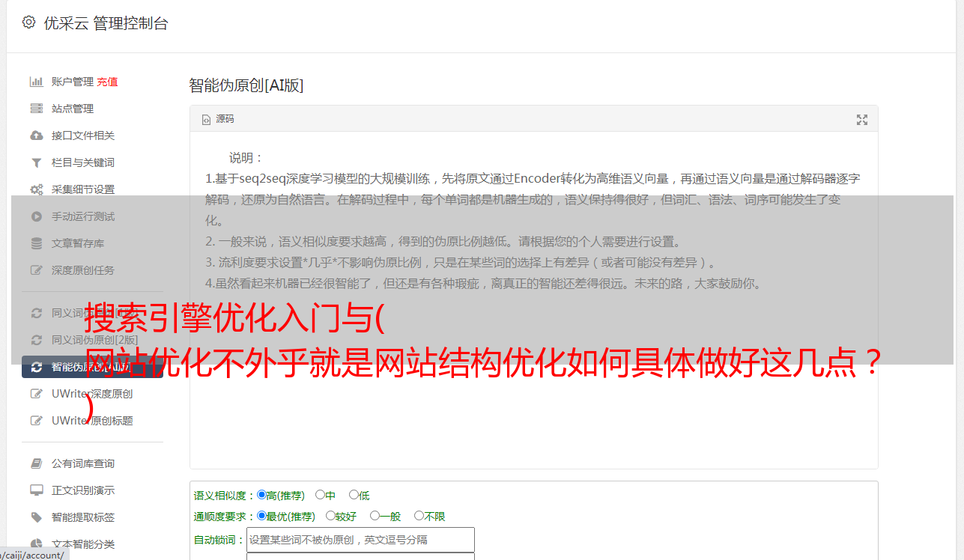Focus the 自动锁词 input field
The image size is (964, 560).
[x=360, y=540]
